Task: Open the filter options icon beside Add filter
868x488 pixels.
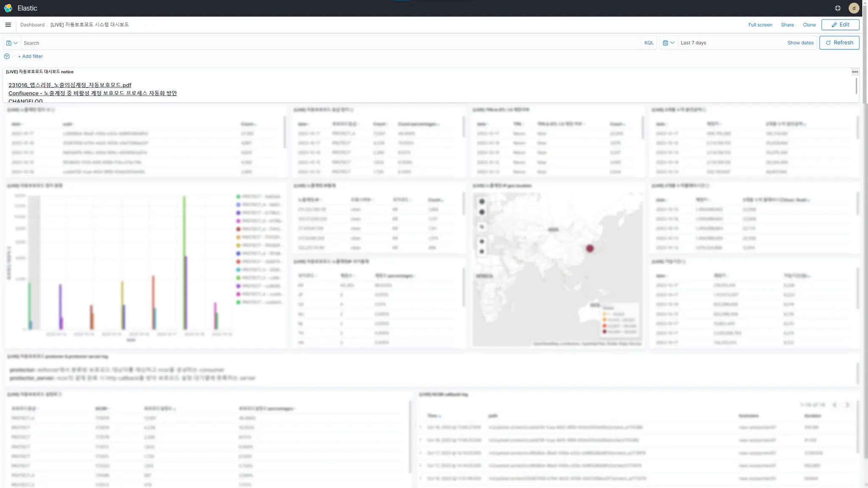Action: click(7, 56)
